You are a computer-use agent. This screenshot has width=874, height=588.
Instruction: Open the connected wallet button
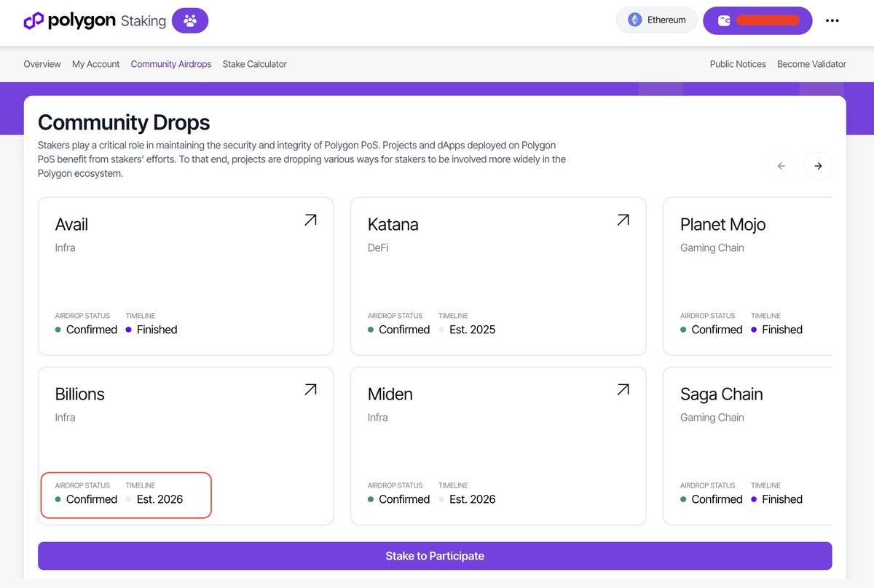click(757, 20)
